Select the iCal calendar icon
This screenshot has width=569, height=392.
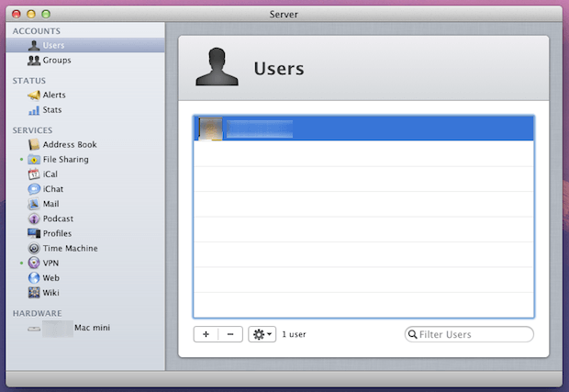coord(34,174)
